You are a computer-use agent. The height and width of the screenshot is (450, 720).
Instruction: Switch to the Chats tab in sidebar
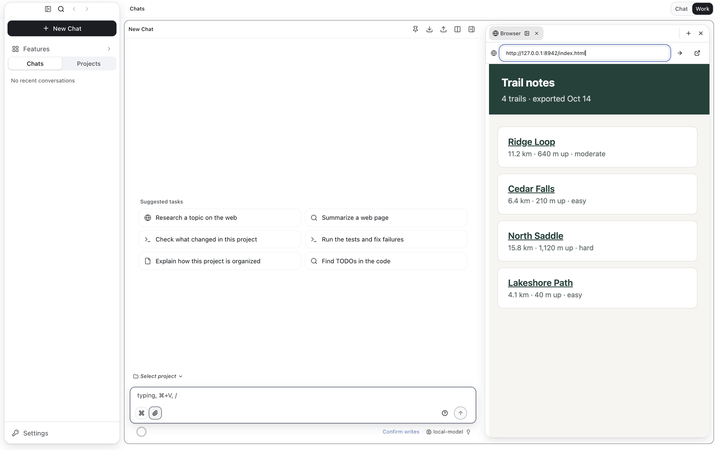pos(35,63)
